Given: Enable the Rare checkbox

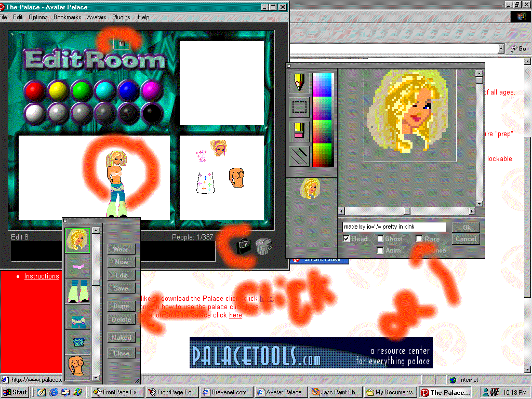Looking at the screenshot, I should tap(419, 239).
